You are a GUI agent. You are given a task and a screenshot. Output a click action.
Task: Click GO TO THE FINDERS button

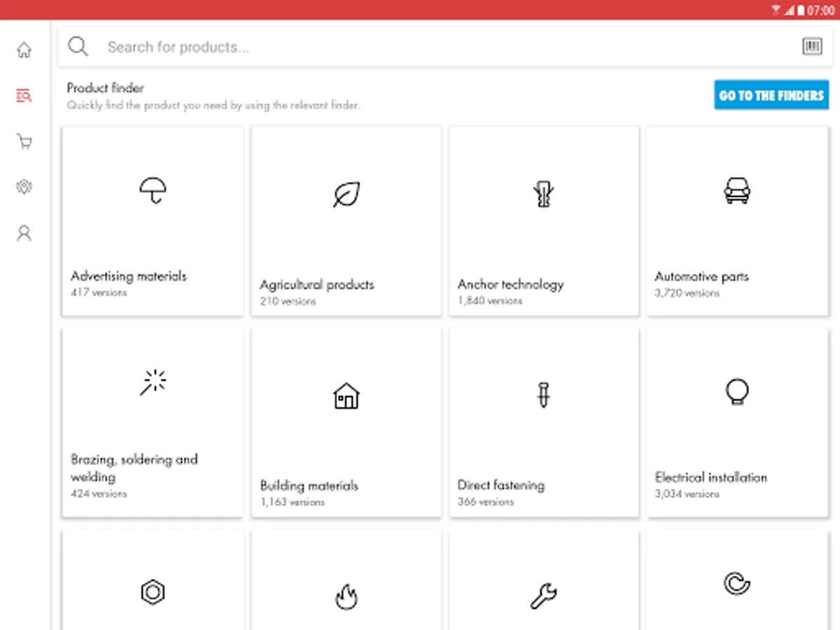coord(771,95)
